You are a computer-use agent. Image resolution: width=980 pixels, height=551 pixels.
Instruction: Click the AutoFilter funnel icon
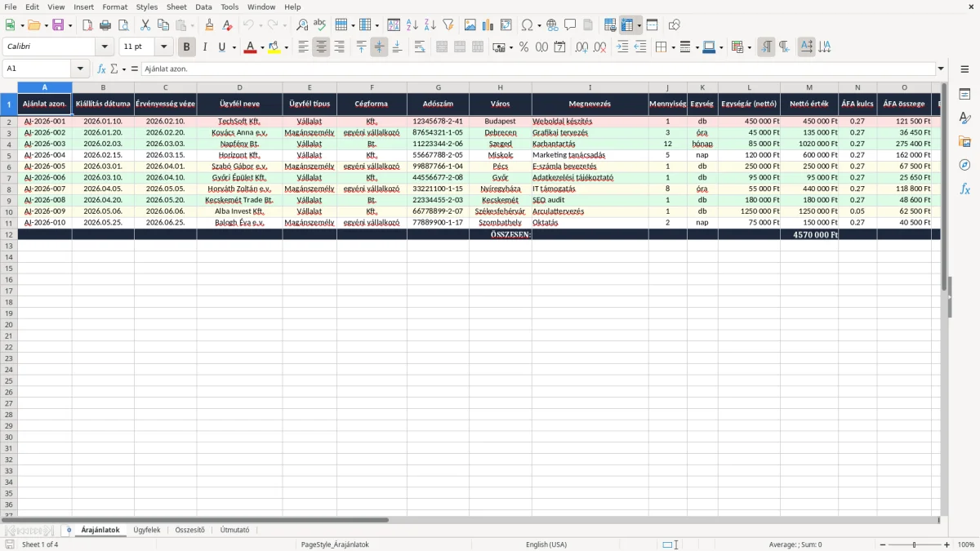click(448, 25)
